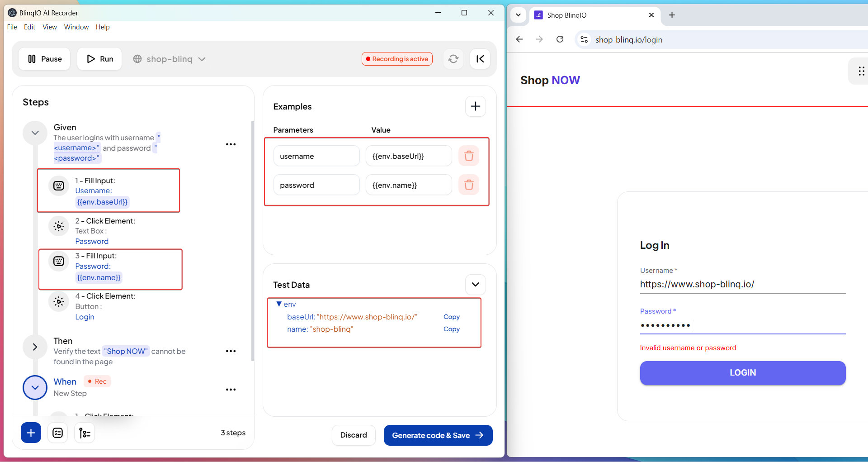Collapse the Given step group
The height and width of the screenshot is (462, 868).
(x=35, y=133)
